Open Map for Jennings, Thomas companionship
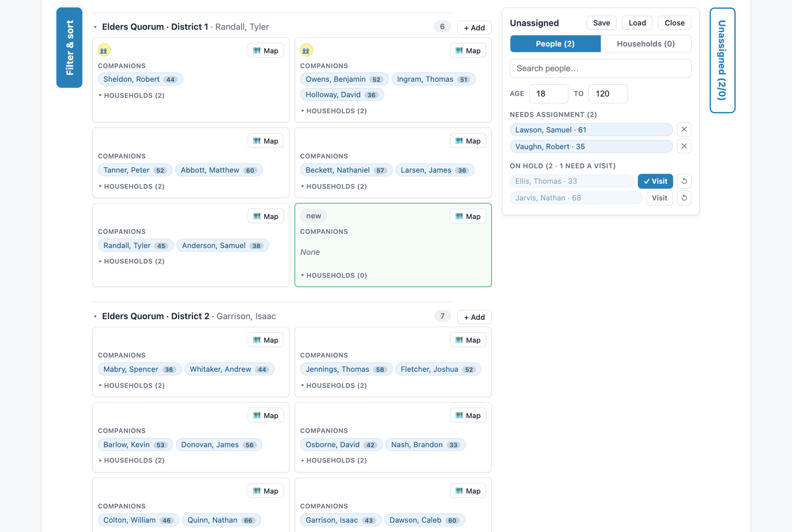The width and height of the screenshot is (792, 532). tap(468, 340)
